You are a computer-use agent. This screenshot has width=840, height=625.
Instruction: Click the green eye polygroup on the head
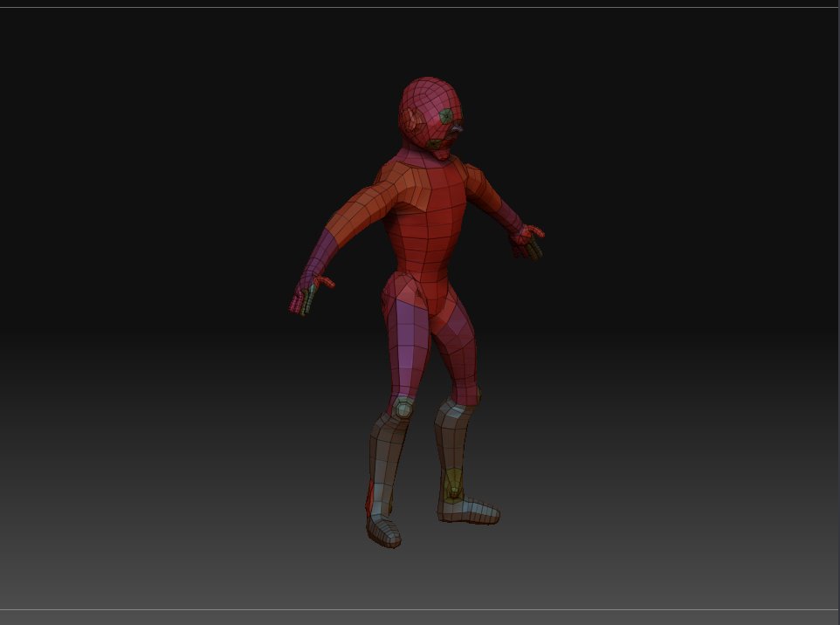coord(446,116)
